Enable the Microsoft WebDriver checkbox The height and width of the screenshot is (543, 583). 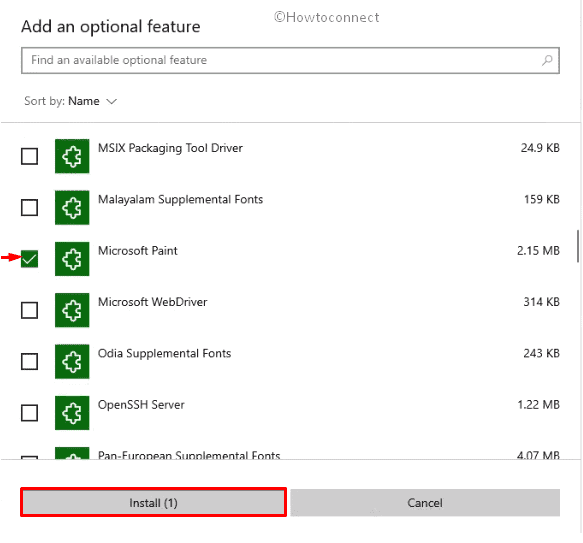29,310
